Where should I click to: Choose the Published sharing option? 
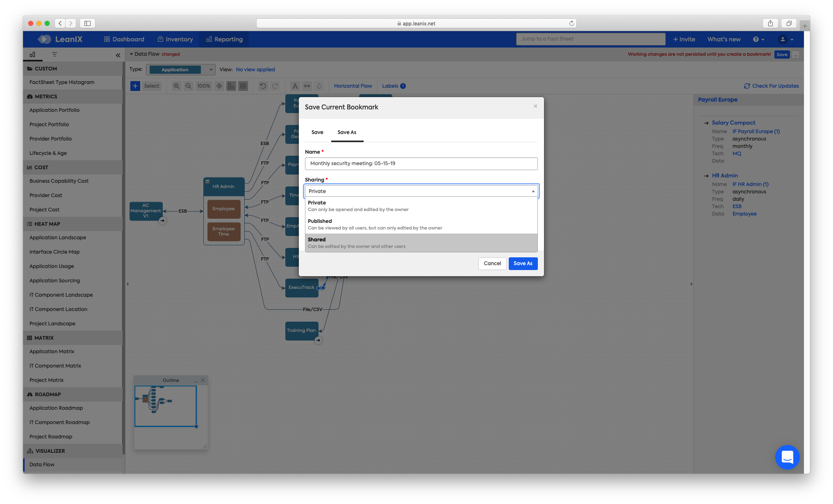(x=421, y=224)
